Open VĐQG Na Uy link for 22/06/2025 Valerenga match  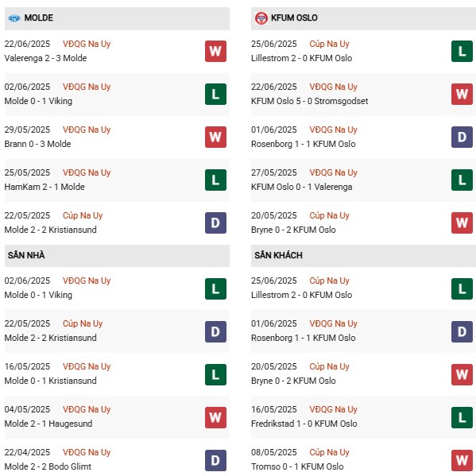(x=87, y=44)
